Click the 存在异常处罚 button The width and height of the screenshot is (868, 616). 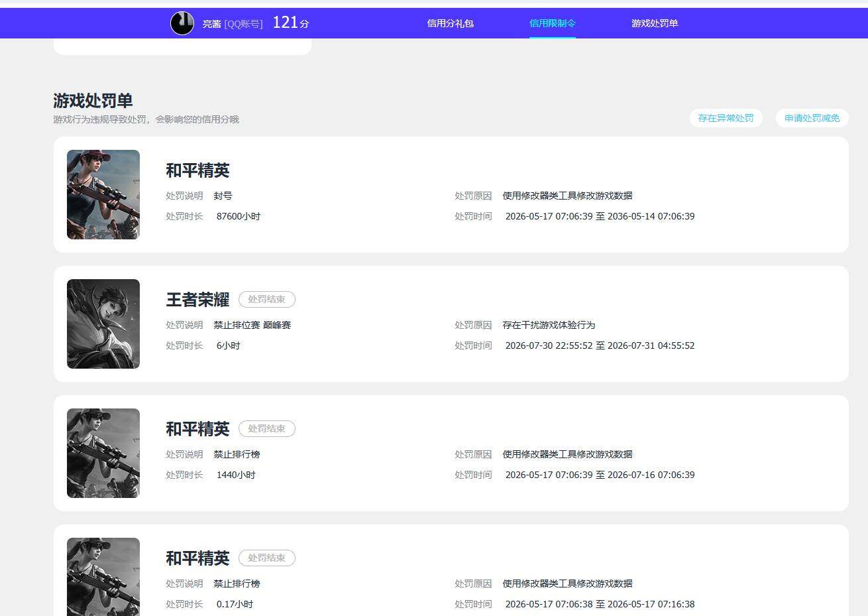[x=726, y=118]
